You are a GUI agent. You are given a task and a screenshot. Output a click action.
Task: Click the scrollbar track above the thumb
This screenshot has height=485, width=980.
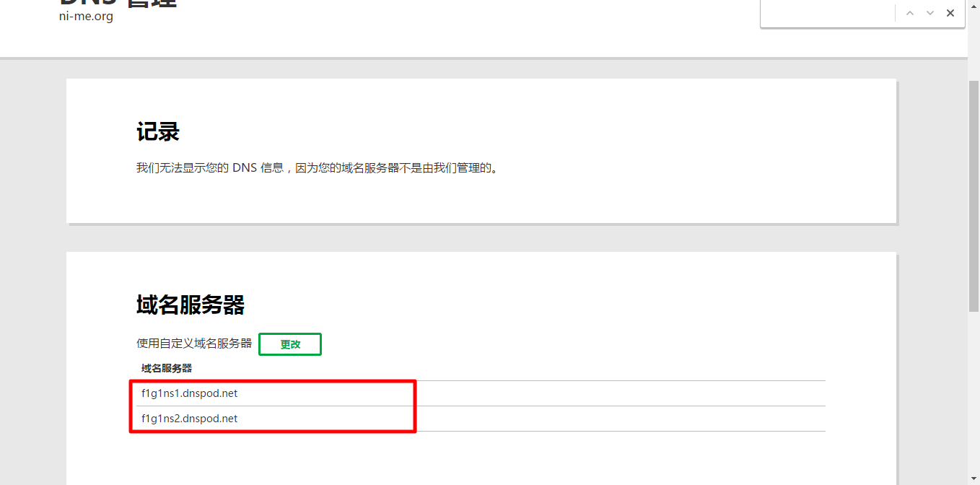[974, 43]
